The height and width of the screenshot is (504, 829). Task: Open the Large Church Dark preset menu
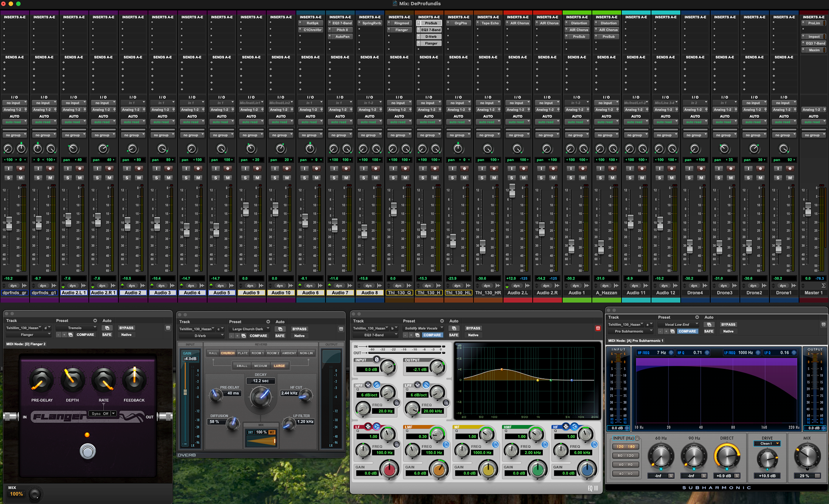tap(250, 329)
